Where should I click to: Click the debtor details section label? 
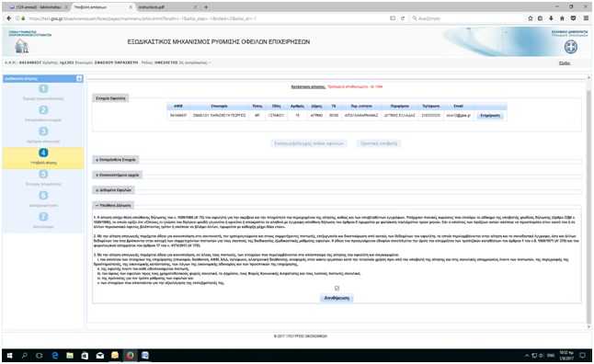point(110,98)
